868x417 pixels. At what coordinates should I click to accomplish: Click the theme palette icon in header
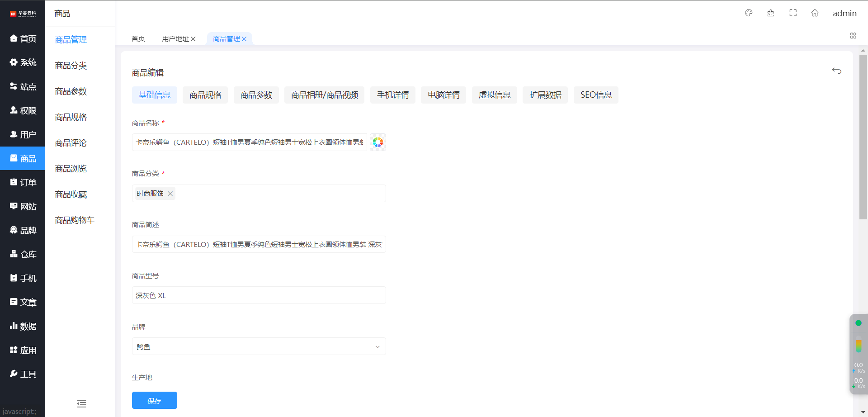coord(749,13)
